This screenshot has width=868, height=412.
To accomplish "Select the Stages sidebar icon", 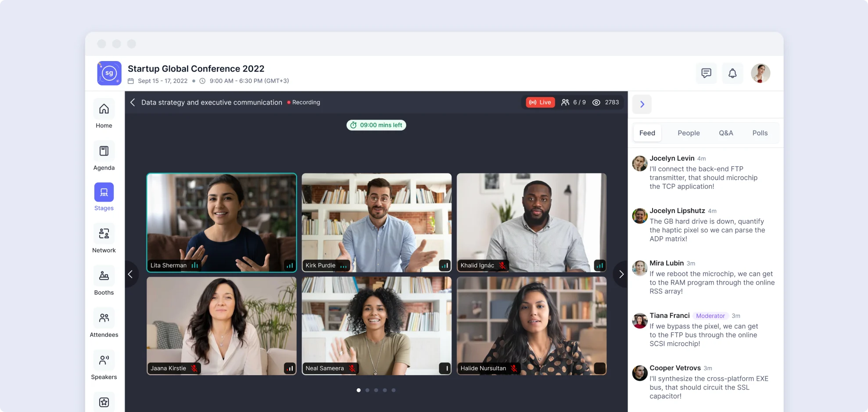I will [104, 192].
